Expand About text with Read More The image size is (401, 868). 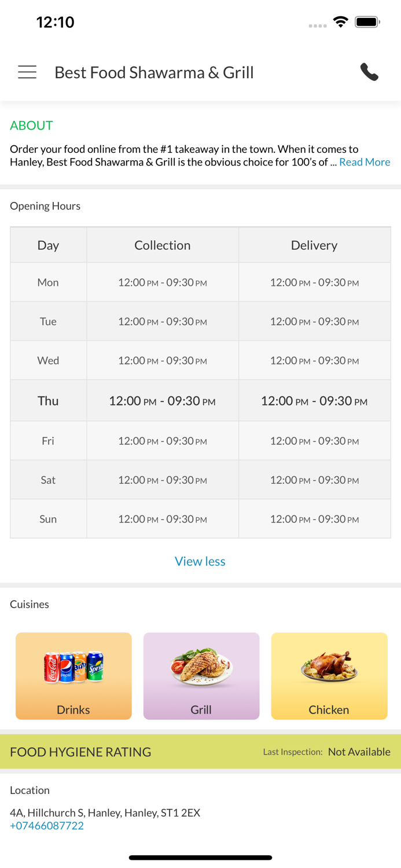click(x=365, y=162)
